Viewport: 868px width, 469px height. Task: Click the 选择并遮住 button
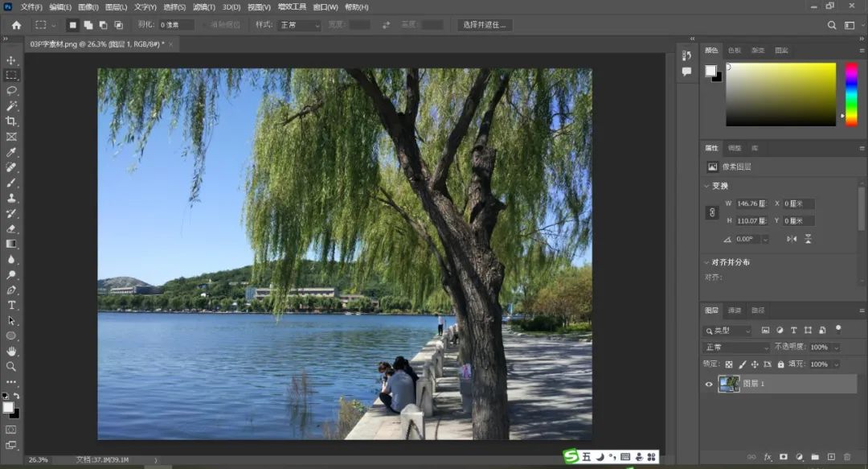(x=485, y=25)
